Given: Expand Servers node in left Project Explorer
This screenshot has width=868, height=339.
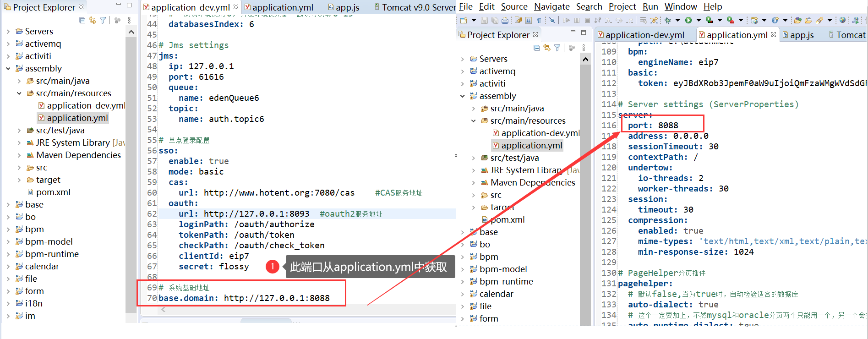Looking at the screenshot, I should pos(8,32).
